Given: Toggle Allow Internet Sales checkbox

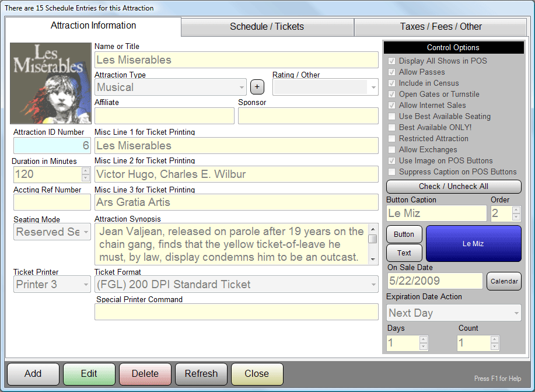Looking at the screenshot, I should pos(391,106).
